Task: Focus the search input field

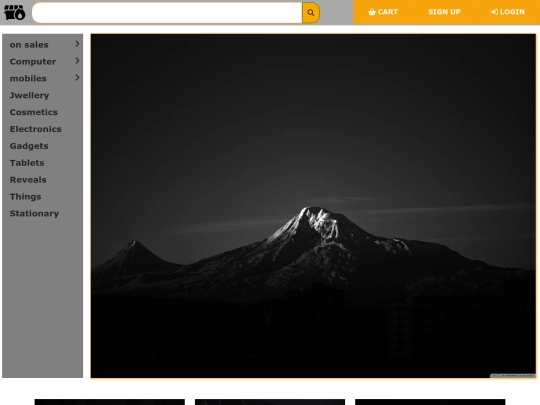Action: pos(167,13)
